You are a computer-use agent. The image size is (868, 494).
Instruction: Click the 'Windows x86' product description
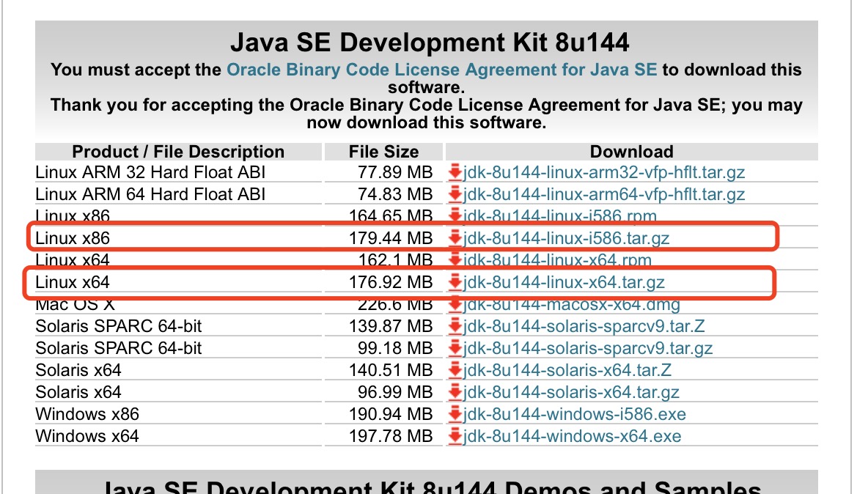tap(87, 414)
